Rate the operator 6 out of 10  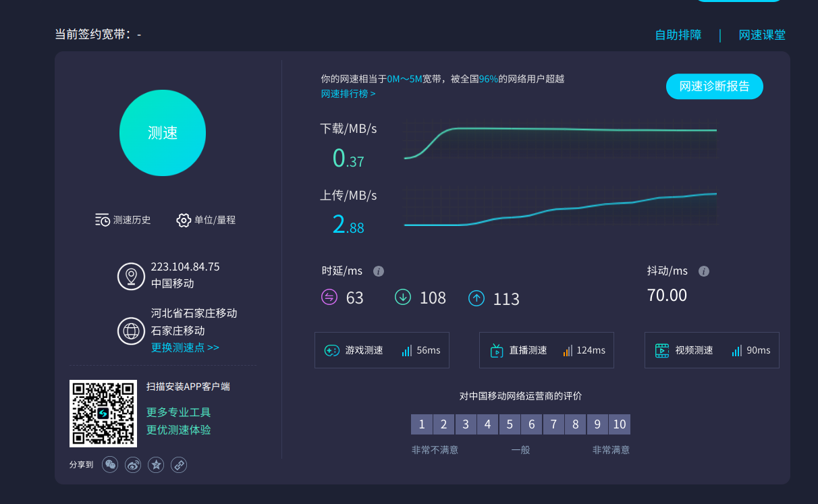point(532,424)
